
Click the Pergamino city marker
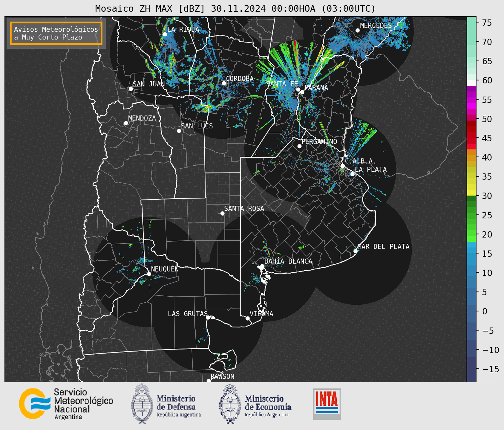click(x=299, y=146)
